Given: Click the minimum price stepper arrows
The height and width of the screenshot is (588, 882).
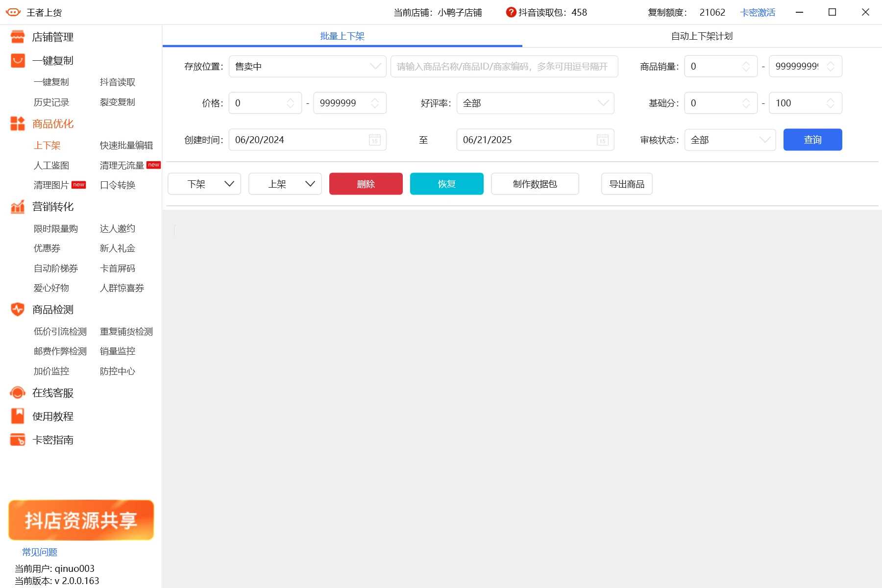Looking at the screenshot, I should (291, 103).
